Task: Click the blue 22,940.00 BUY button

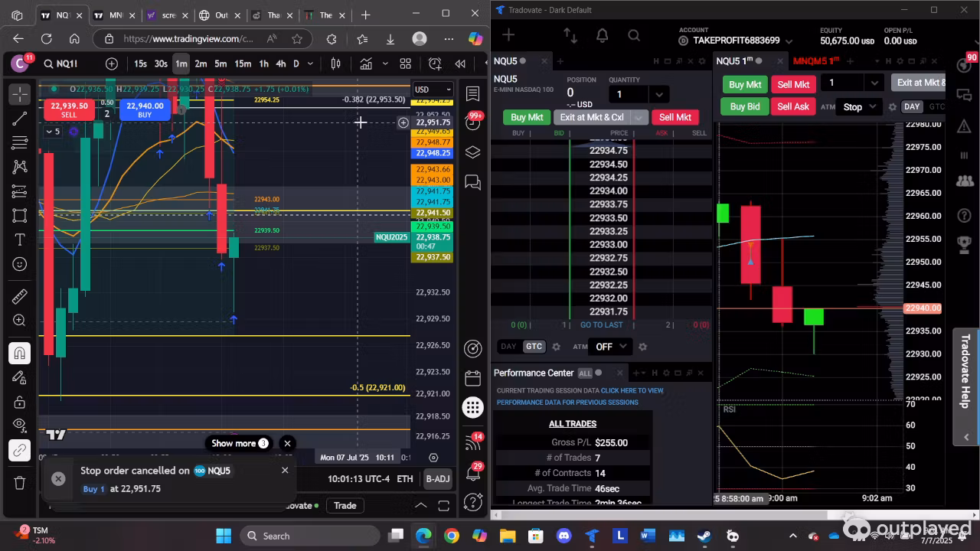Action: (x=145, y=109)
